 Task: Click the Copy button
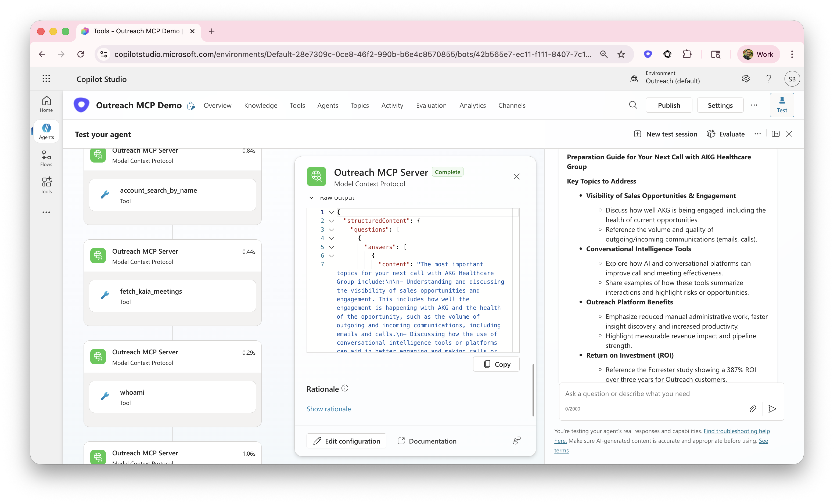point(496,364)
